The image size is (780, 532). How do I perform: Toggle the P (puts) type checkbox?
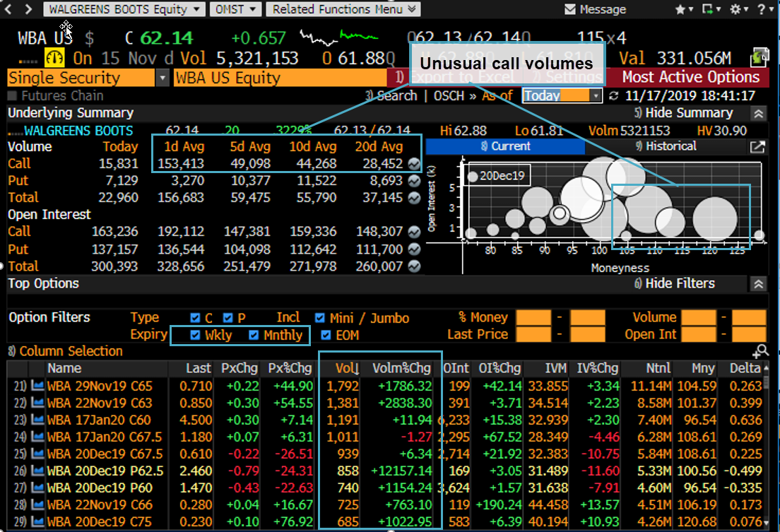pyautogui.click(x=227, y=317)
